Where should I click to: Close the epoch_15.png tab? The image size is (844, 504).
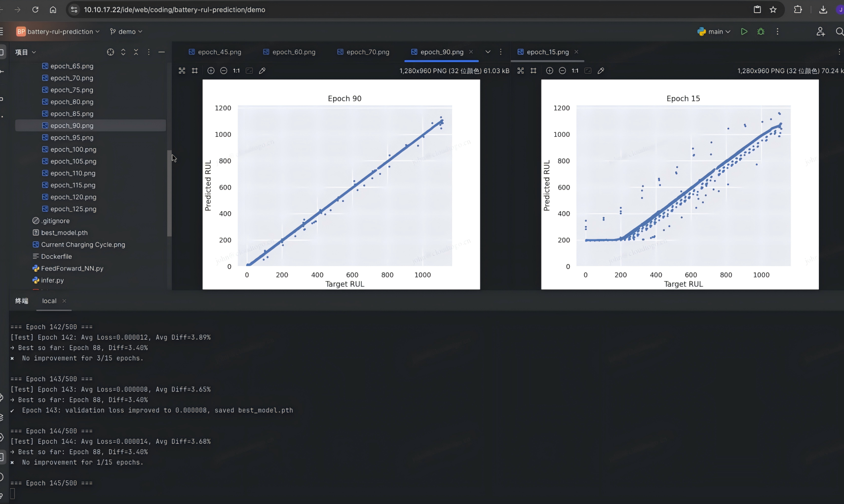pyautogui.click(x=576, y=52)
